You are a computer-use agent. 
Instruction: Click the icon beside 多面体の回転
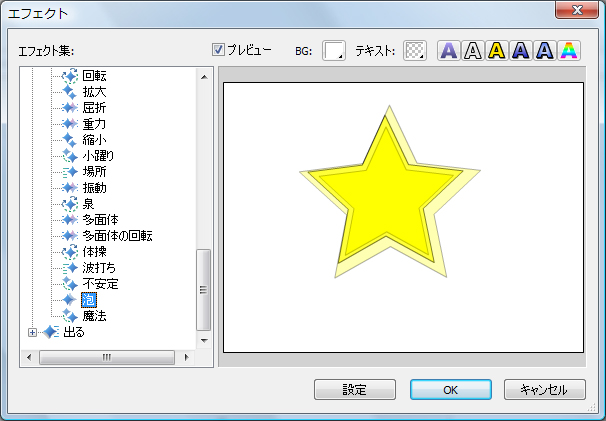(70, 236)
